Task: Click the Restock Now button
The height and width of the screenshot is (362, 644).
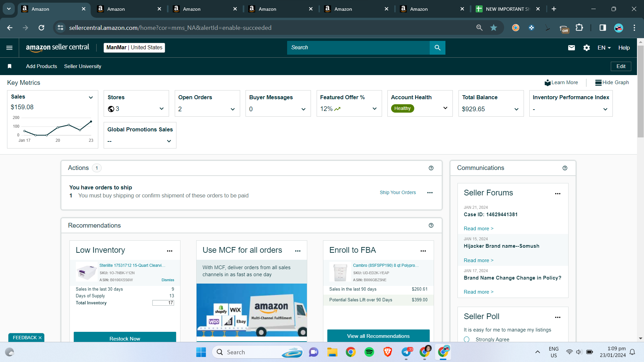Action: (x=125, y=337)
